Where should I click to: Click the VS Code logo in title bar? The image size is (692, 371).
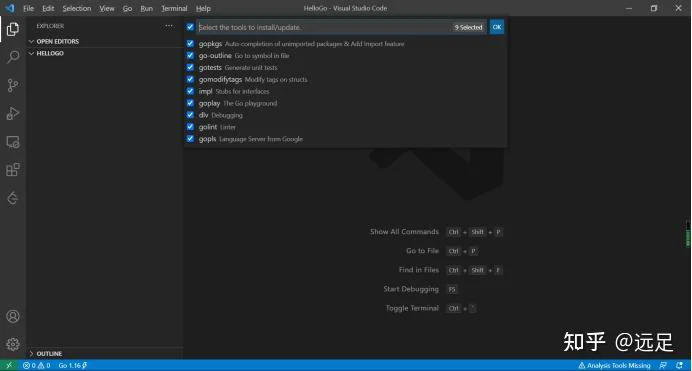coord(10,8)
